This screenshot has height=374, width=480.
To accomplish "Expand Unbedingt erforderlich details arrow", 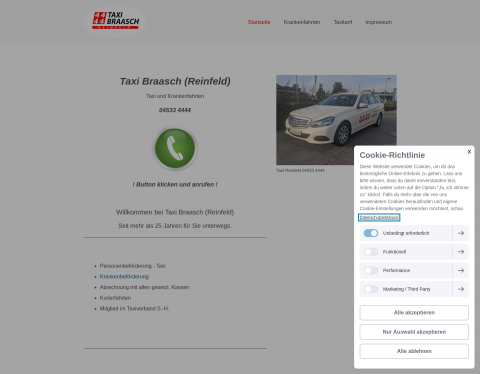I will [461, 233].
